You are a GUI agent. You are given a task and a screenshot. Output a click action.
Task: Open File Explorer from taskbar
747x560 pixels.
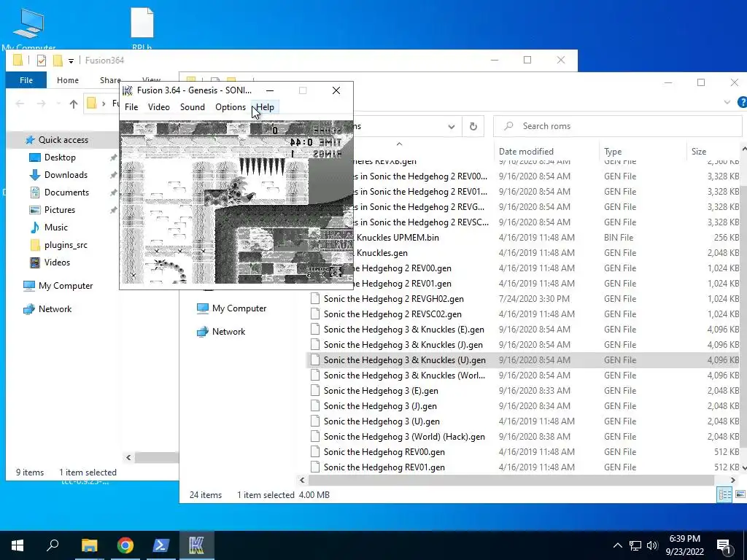point(89,545)
